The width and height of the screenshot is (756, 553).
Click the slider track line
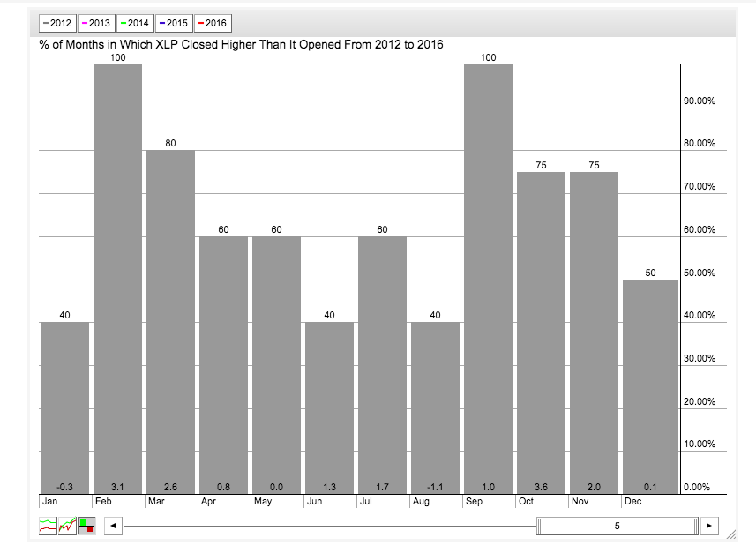click(x=330, y=526)
